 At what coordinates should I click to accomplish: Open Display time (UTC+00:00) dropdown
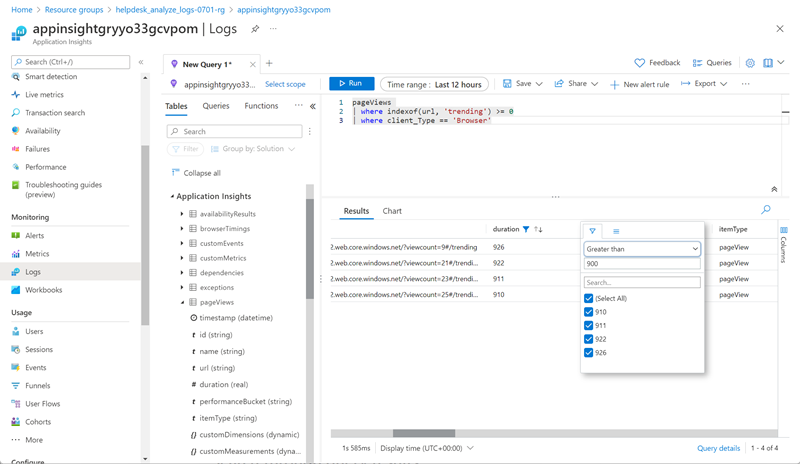[x=427, y=448]
